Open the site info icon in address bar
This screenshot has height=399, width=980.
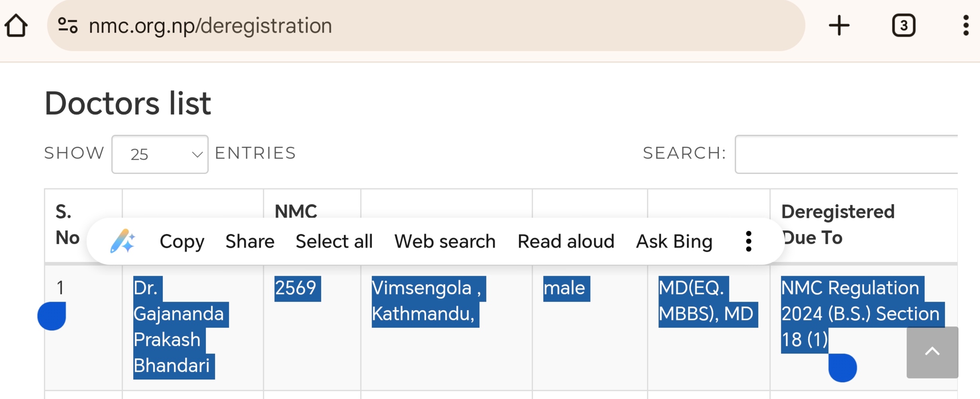tap(67, 26)
